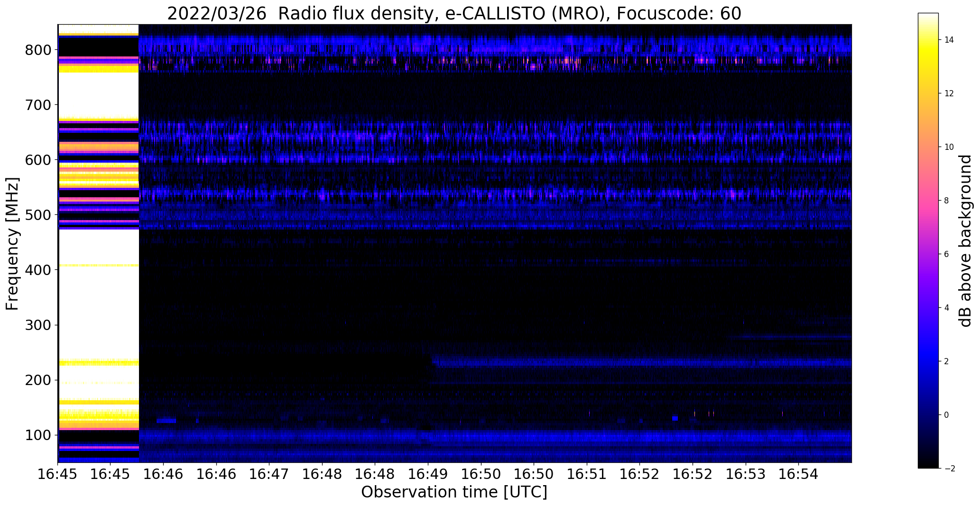Viewport: 980px width, 506px height.
Task: Click the 400 frequency tick label
Action: click(39, 270)
